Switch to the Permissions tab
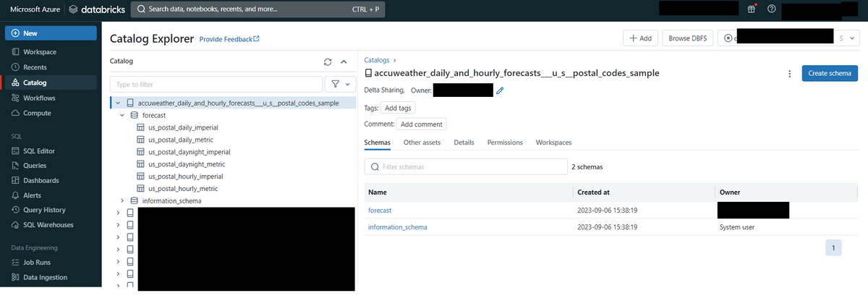 pyautogui.click(x=505, y=143)
